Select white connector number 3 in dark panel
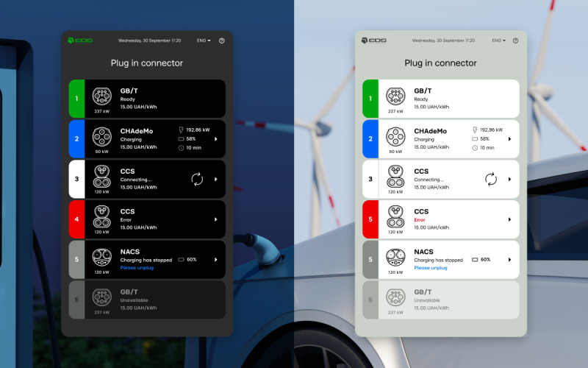Screen dimensions: 588x368 (x=77, y=179)
